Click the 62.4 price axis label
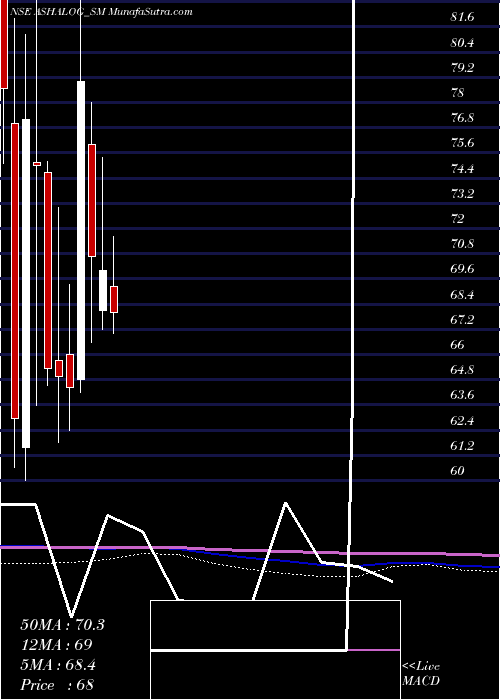This screenshot has width=500, height=700. coord(462,421)
